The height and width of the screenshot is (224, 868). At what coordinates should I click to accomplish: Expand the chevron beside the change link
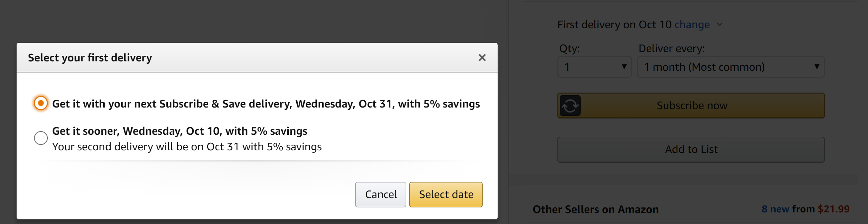(x=720, y=25)
